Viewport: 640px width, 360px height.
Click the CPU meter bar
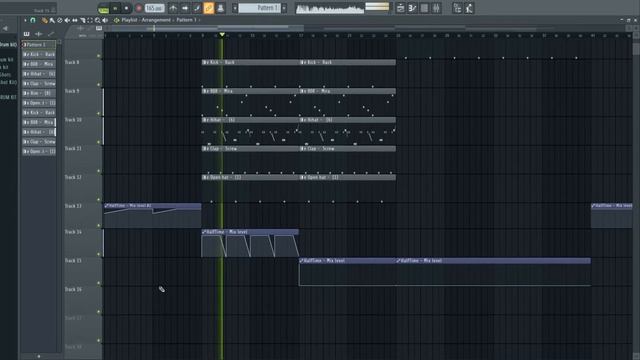tap(377, 7)
